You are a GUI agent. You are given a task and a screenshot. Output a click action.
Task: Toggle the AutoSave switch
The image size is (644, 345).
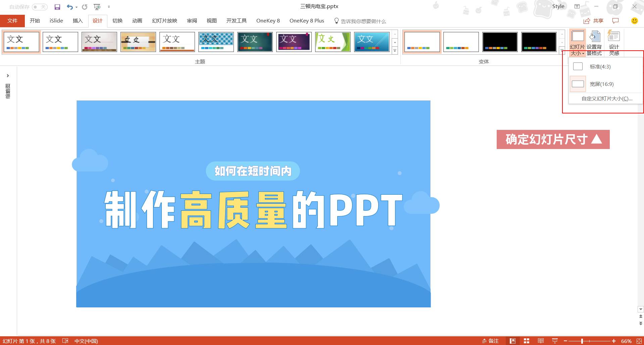click(x=40, y=7)
